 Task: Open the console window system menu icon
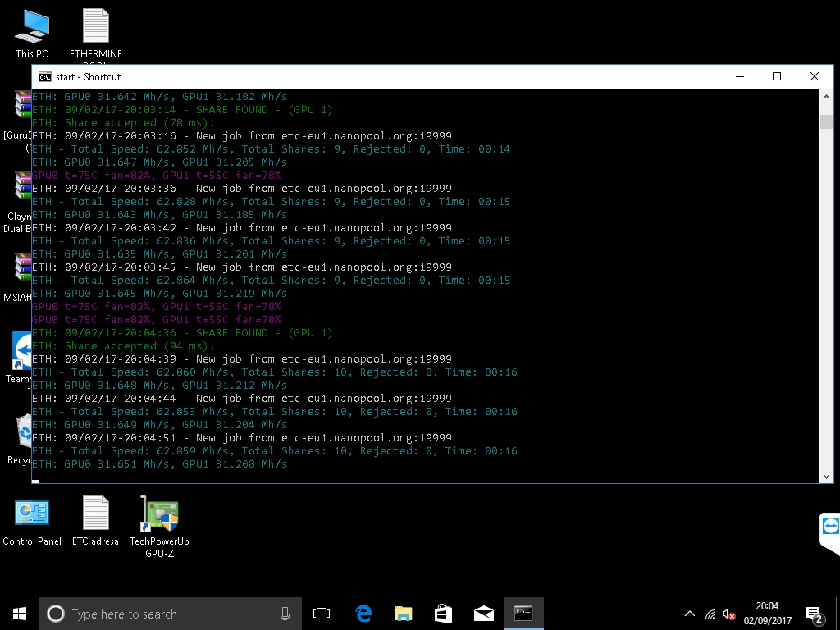pos(44,76)
